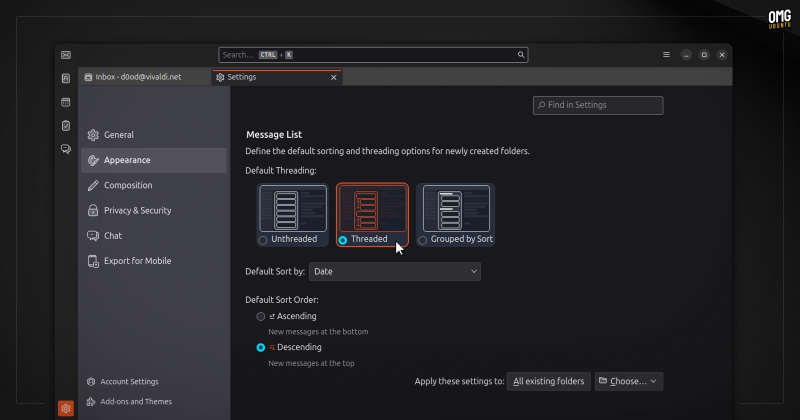The width and height of the screenshot is (800, 420).
Task: Click the magnifier icon in search bar
Action: tap(521, 55)
